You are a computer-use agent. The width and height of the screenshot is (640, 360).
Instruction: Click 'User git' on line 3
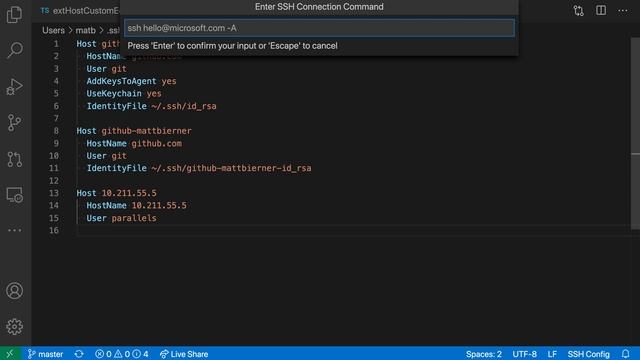(106, 69)
